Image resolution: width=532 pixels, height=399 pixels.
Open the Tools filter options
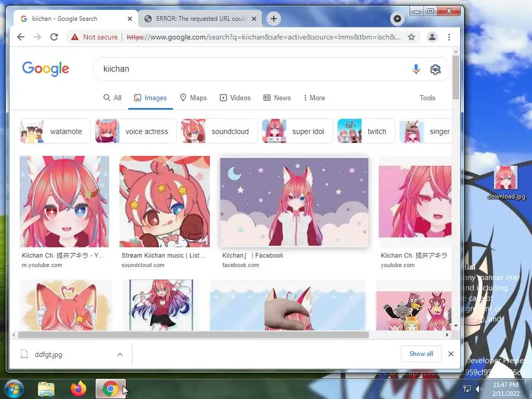[427, 98]
